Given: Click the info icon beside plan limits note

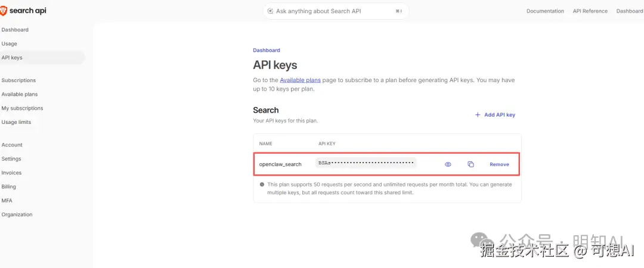Looking at the screenshot, I should (x=262, y=184).
